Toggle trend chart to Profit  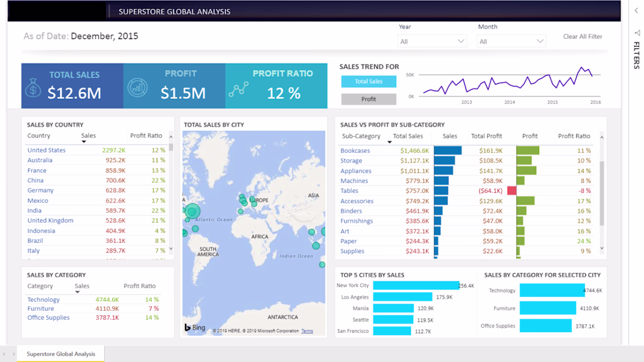point(368,99)
